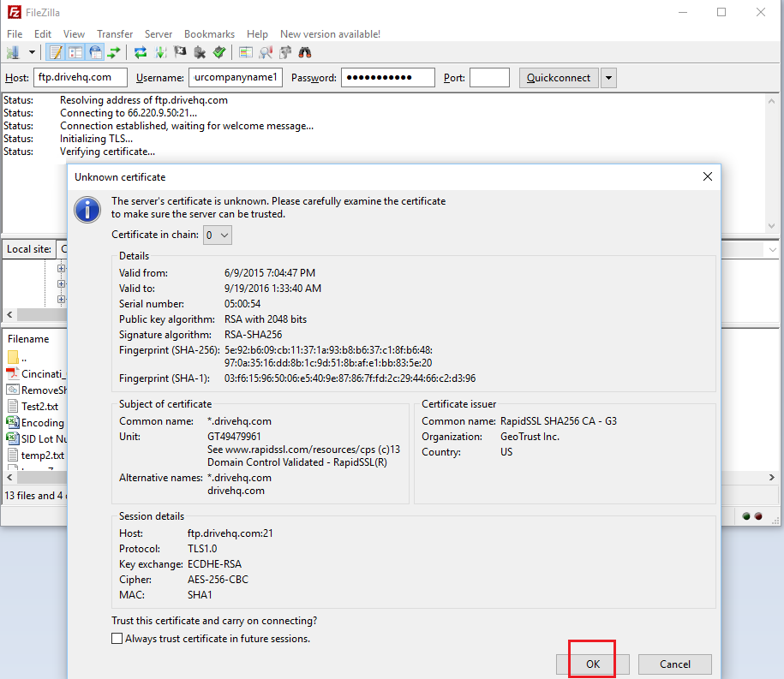This screenshot has height=679, width=784.
Task: Enable always trust certificate in future sessions
Action: point(117,639)
